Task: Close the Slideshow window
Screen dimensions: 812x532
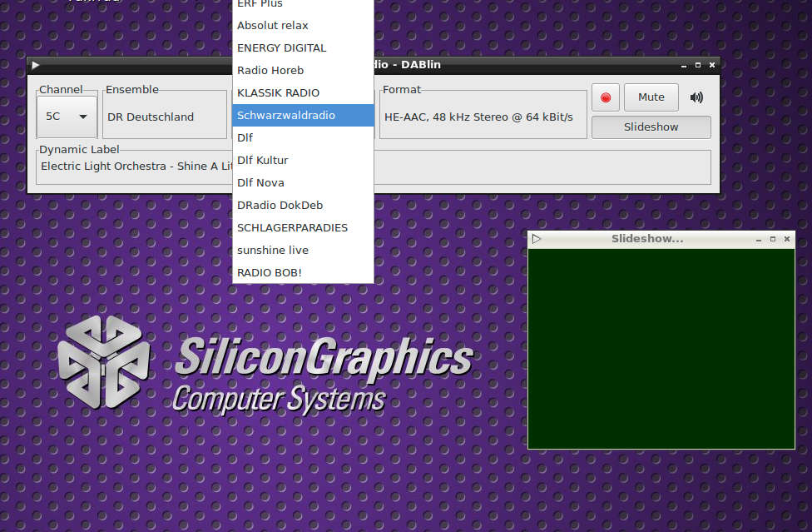Action: pyautogui.click(x=786, y=240)
